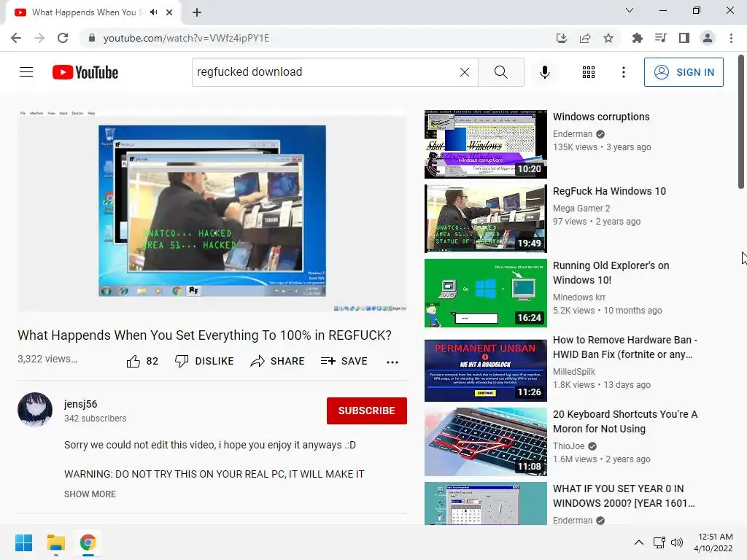Open volume control in system tray
747x560 pixels.
click(676, 542)
